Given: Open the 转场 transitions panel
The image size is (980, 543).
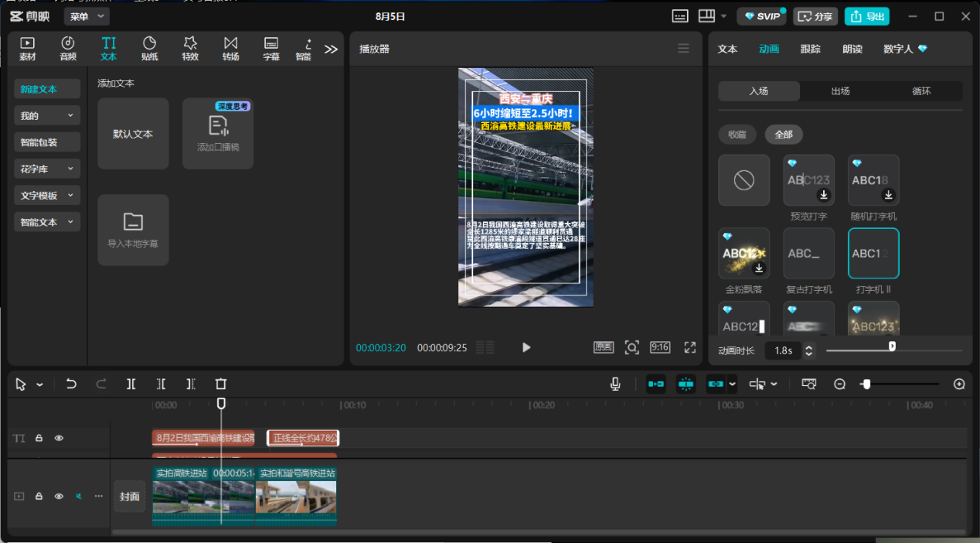Looking at the screenshot, I should [x=230, y=48].
